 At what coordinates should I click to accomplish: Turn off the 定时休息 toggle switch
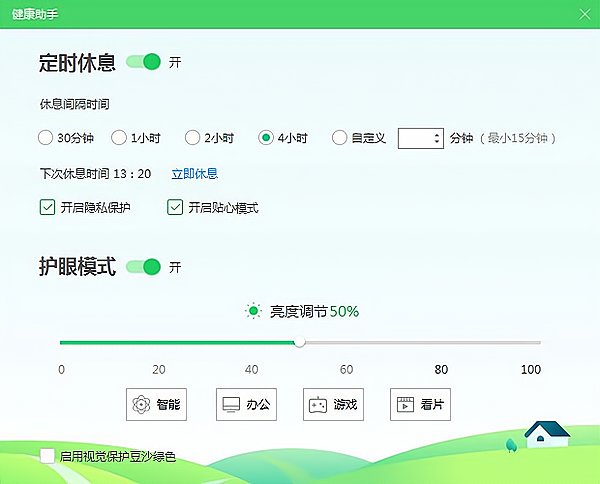click(143, 62)
